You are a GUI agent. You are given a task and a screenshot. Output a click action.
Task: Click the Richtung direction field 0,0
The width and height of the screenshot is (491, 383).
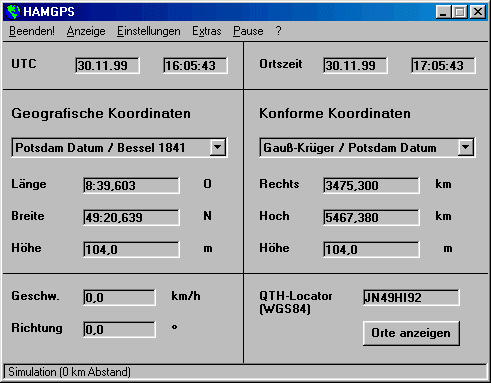click(119, 329)
